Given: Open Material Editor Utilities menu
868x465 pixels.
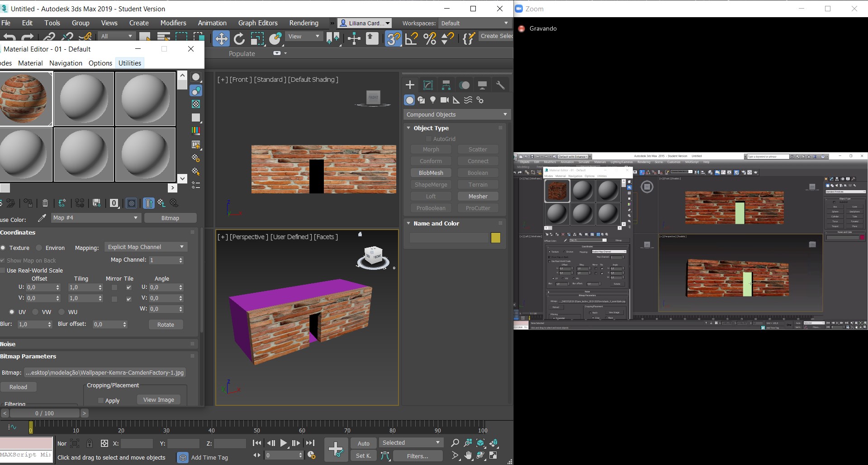Looking at the screenshot, I should (130, 63).
